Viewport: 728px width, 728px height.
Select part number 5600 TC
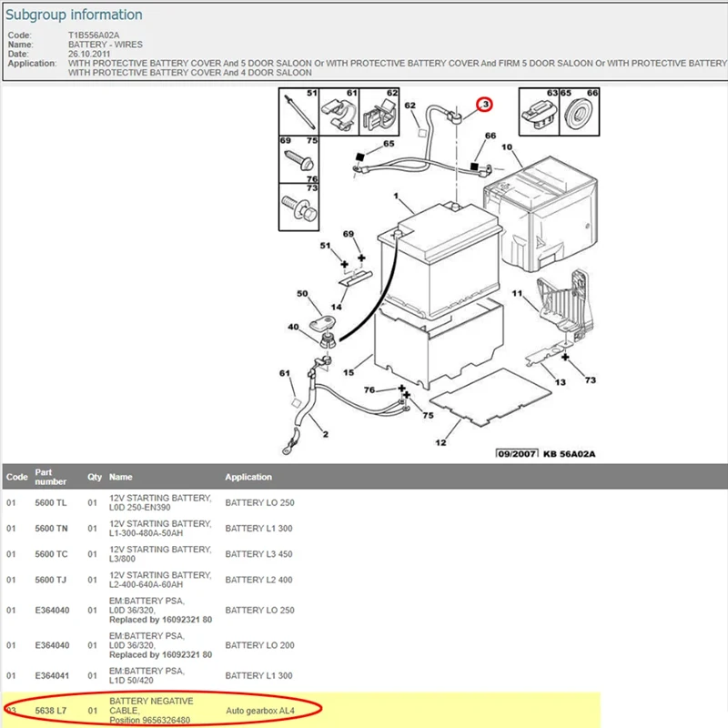pos(51,554)
